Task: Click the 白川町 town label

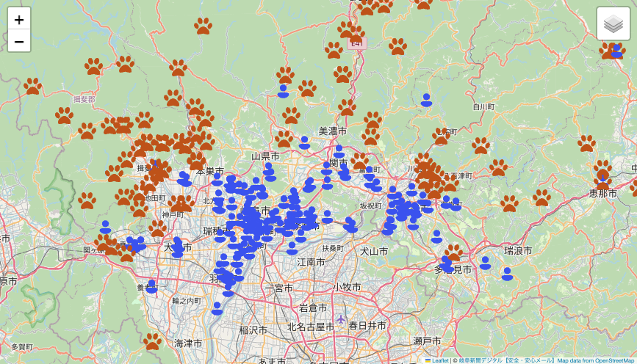Action: [483, 106]
